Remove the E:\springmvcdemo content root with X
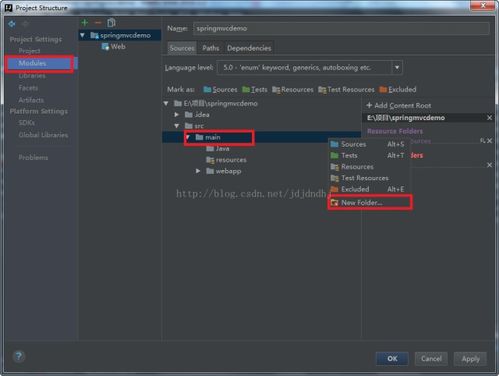 click(489, 118)
